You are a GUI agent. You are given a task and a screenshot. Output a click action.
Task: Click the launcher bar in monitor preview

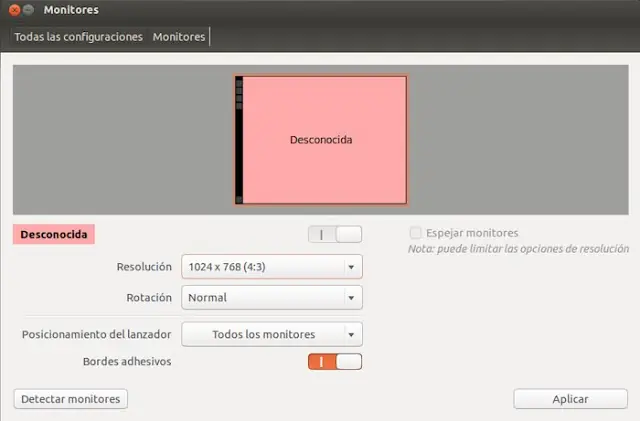(x=239, y=140)
